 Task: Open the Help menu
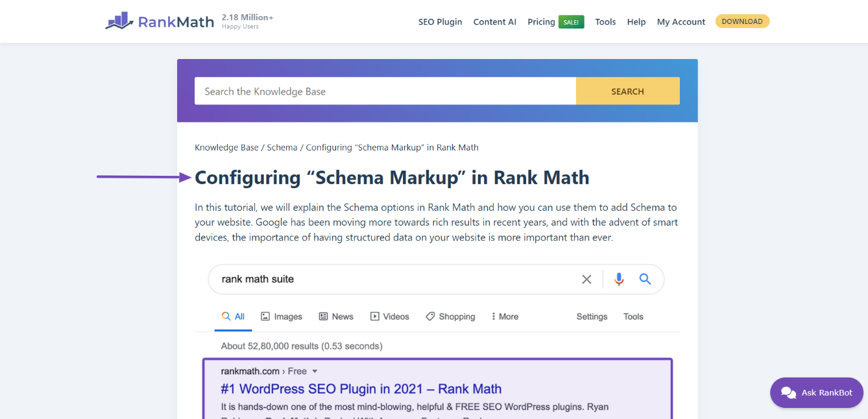tap(636, 21)
